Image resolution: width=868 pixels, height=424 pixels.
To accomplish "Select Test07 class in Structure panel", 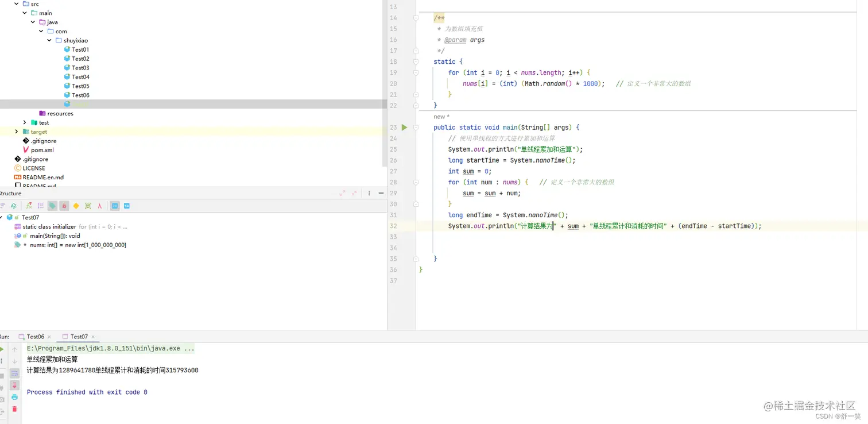I will coord(30,218).
